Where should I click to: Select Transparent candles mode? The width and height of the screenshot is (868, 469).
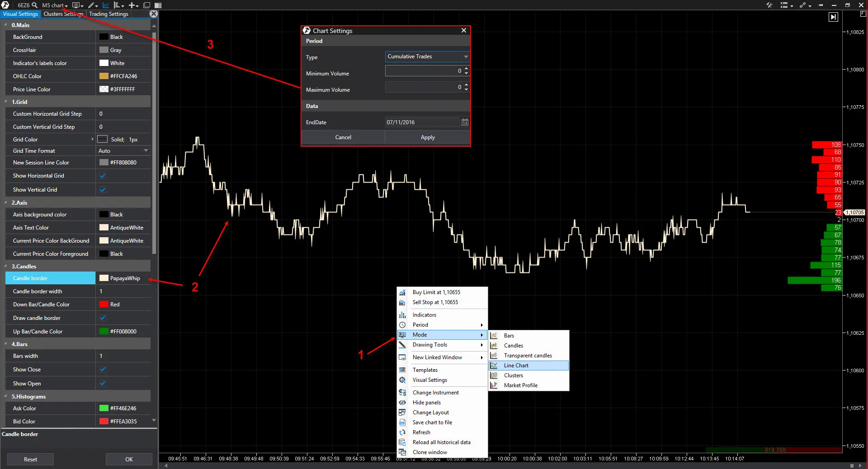click(528, 356)
